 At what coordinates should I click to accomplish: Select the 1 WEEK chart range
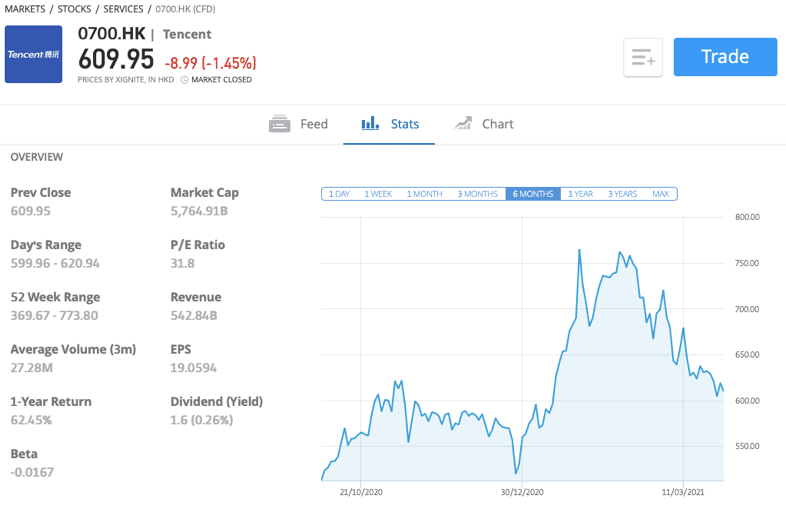click(378, 194)
